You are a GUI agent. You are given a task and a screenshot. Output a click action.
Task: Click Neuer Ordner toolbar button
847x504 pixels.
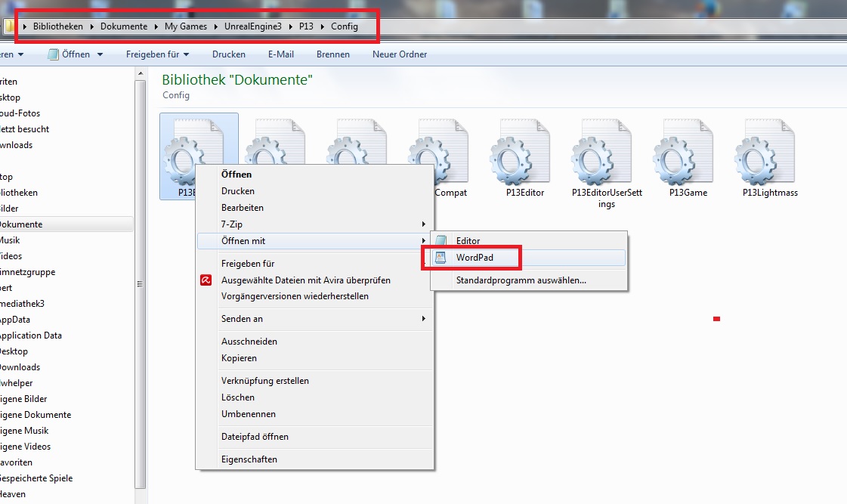point(400,54)
